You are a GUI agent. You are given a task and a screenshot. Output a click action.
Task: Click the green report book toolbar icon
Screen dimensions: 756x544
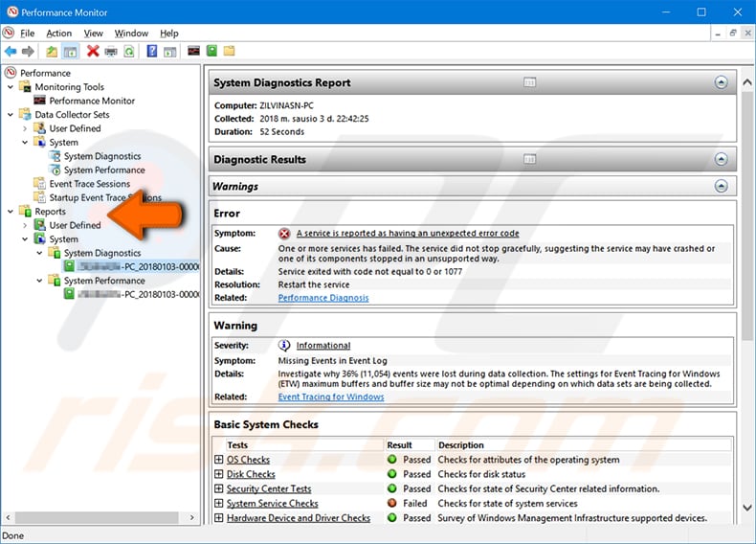coord(211,51)
